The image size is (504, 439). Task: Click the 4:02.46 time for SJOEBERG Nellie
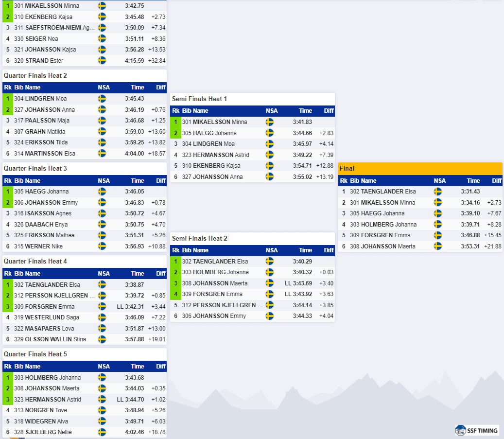pyautogui.click(x=134, y=432)
